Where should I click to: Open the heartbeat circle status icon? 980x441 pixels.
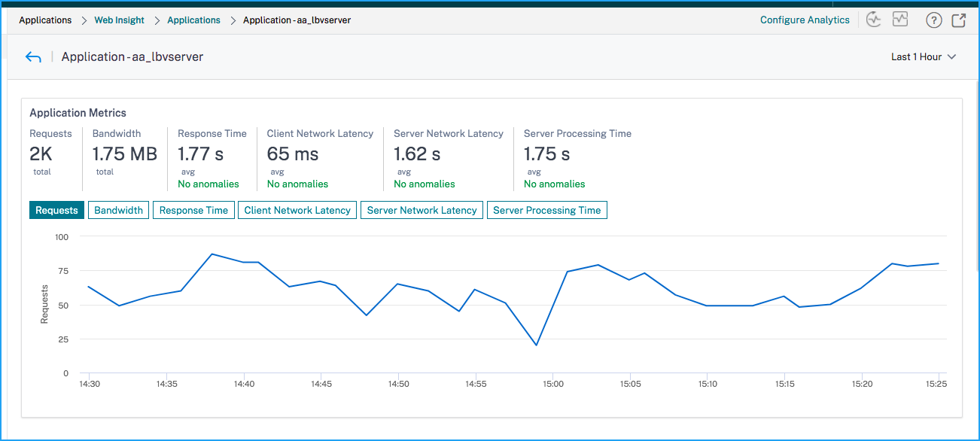(873, 20)
